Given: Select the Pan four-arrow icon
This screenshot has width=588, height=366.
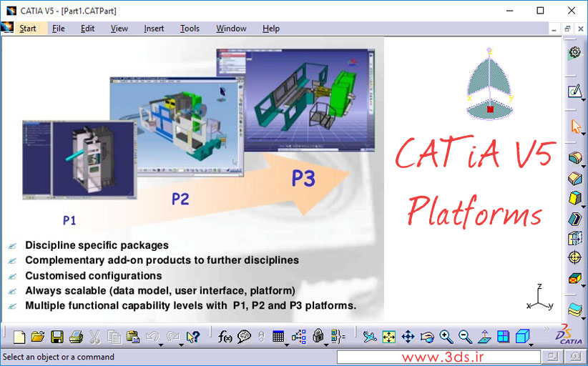Looking at the screenshot, I should [408, 337].
